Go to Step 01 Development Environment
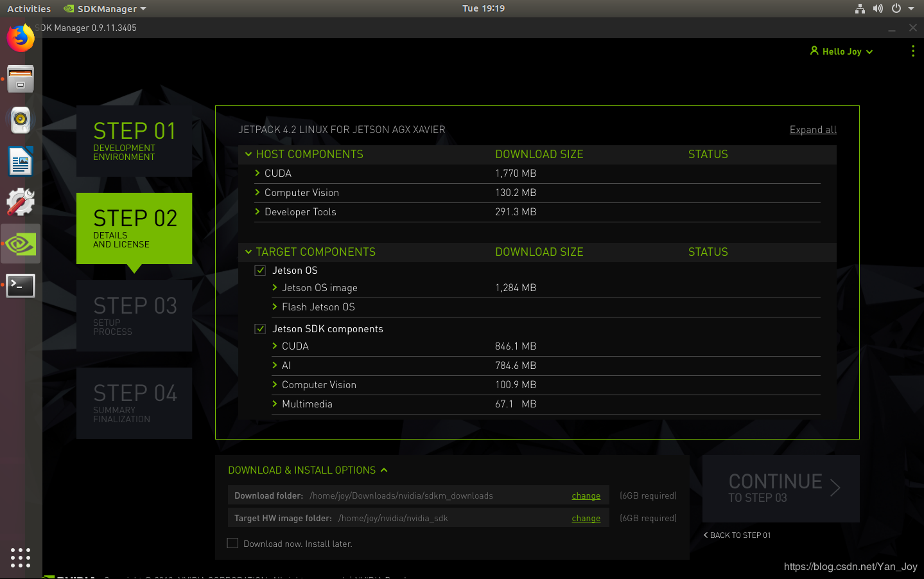924x579 pixels. [134, 141]
